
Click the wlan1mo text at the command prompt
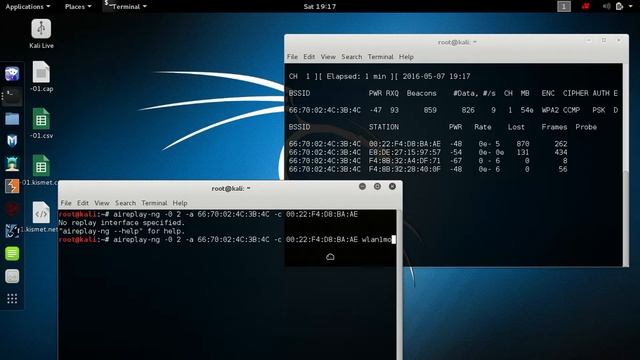376,240
